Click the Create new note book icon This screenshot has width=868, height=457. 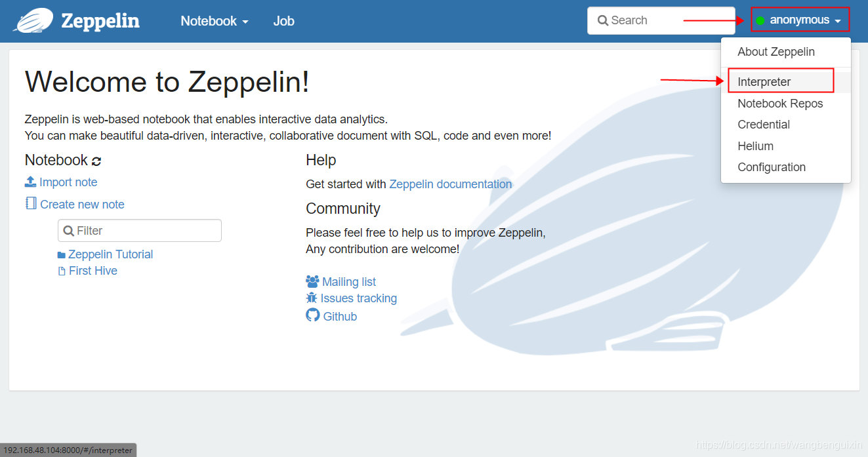pyautogui.click(x=31, y=203)
